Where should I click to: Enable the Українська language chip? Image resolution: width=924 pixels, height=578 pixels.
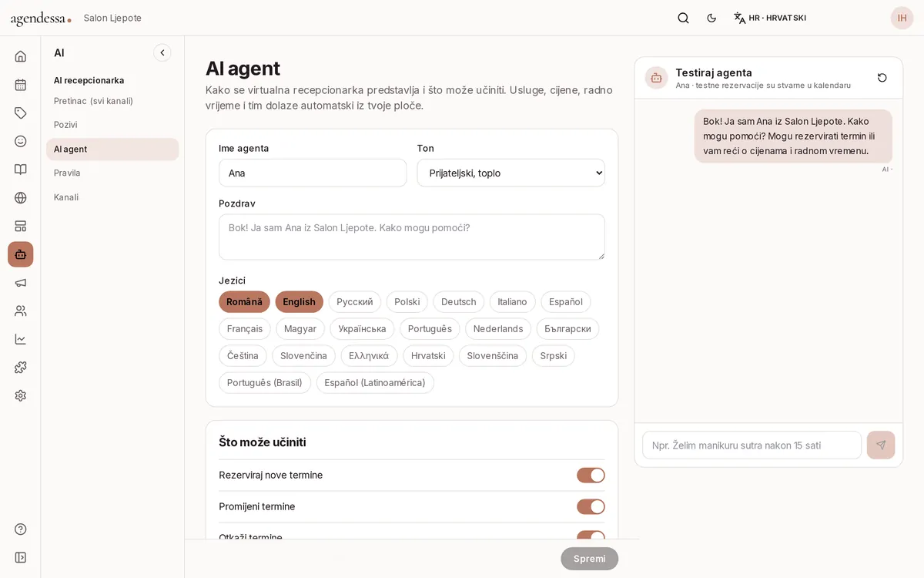point(362,329)
